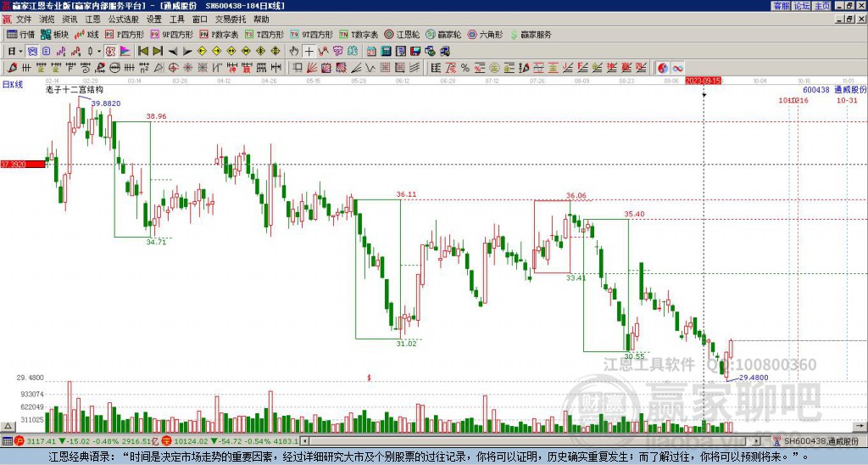
Task: Click the highlighted 2023-09-15 date marker
Action: [703, 81]
